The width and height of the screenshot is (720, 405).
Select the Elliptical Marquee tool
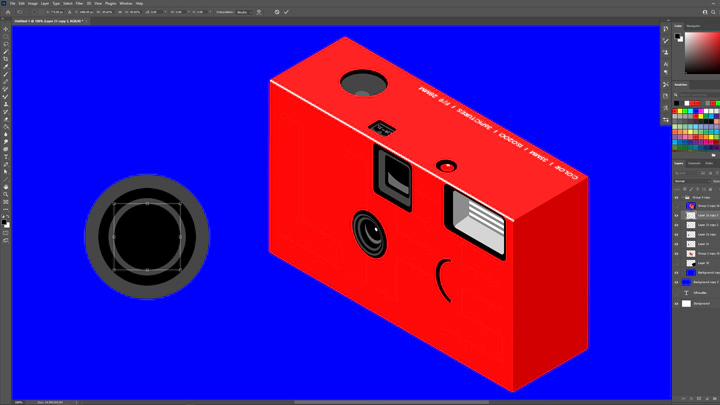(6, 36)
